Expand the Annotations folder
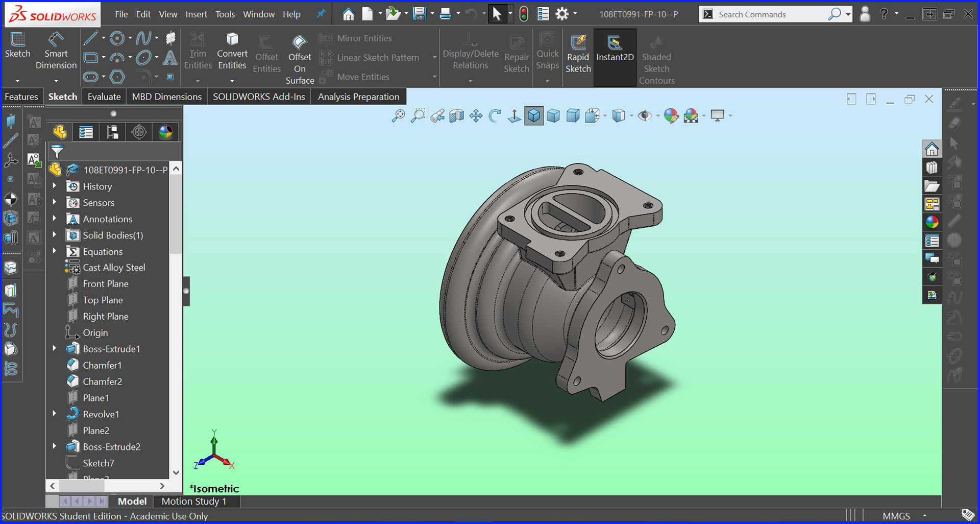Screen dimensions: 980x524 click(x=55, y=219)
